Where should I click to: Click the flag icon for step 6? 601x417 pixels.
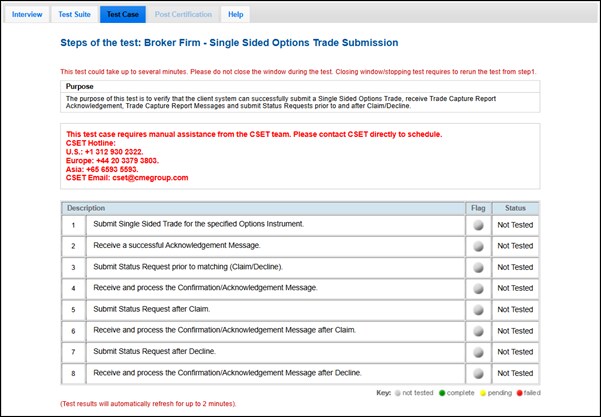pos(478,330)
